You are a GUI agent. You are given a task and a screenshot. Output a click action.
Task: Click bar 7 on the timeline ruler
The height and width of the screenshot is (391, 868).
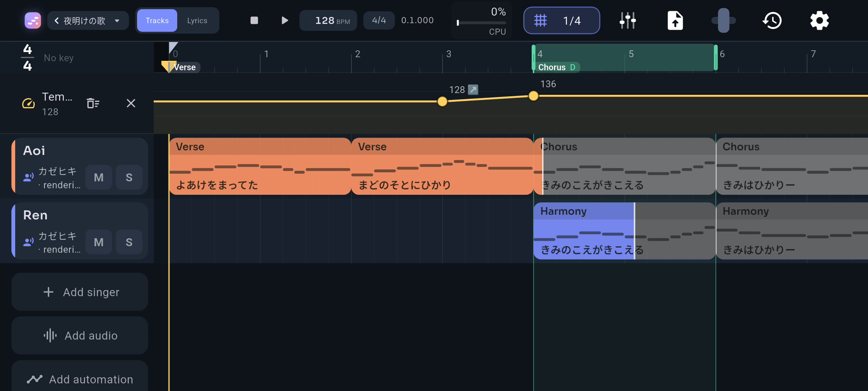tap(813, 54)
